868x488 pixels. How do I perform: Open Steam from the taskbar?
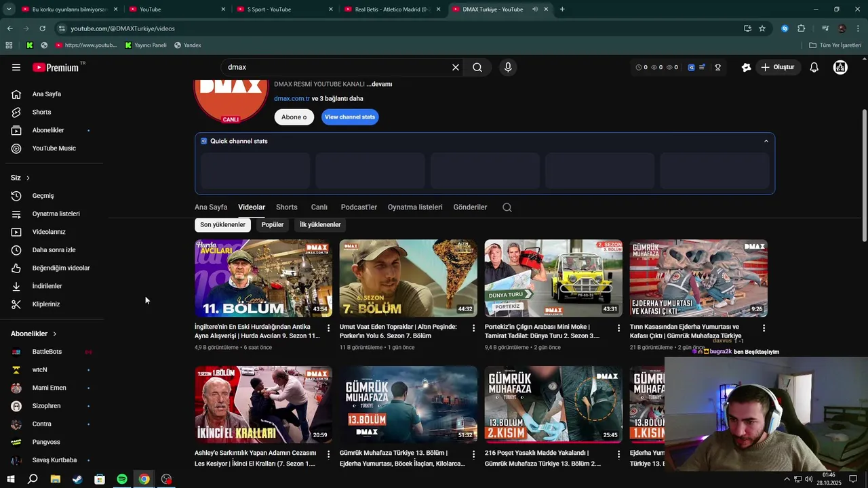click(77, 479)
